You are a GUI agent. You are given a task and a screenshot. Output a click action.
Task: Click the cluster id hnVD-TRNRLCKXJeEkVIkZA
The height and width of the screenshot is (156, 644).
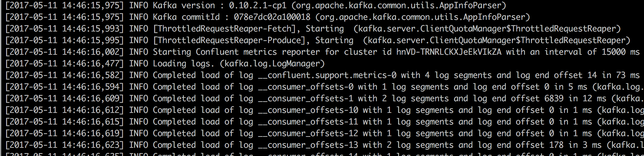pos(449,52)
